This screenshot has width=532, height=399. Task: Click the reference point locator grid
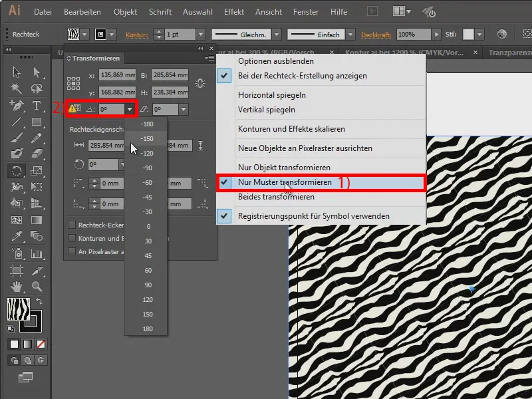click(x=73, y=83)
